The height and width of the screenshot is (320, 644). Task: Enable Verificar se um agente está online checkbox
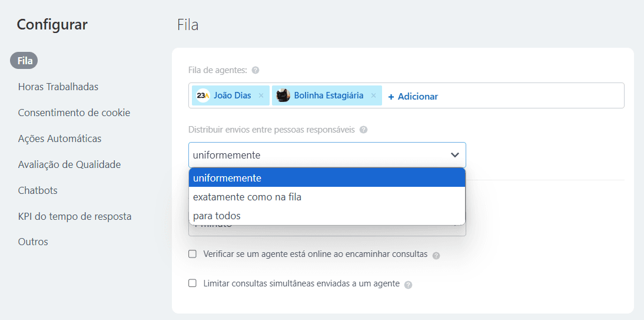[192, 254]
